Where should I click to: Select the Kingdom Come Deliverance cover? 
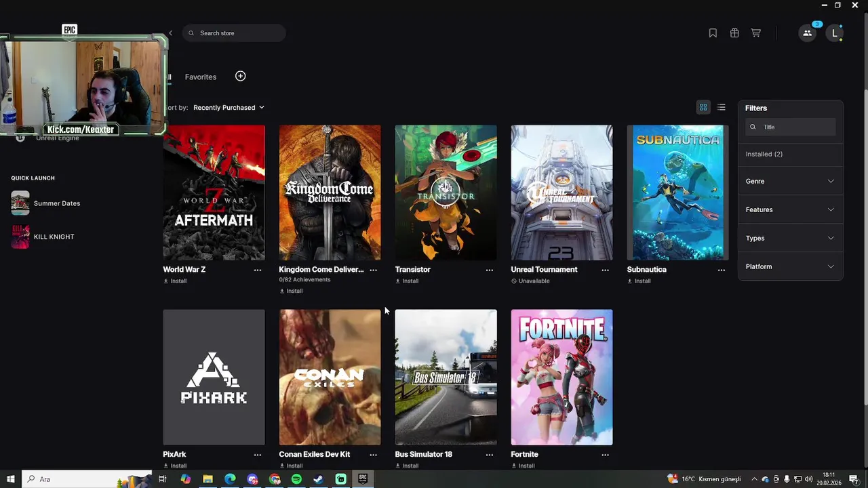330,192
